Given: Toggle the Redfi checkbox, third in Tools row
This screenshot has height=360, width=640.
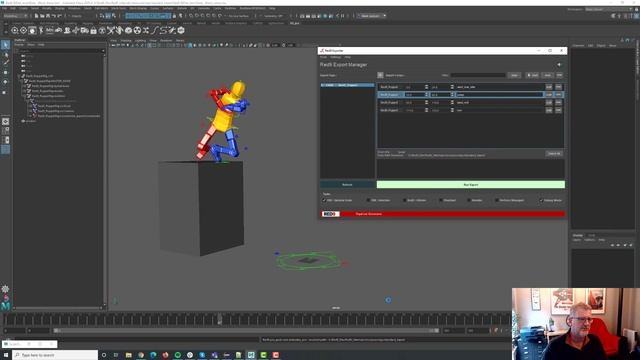Looking at the screenshot, I should pos(404,200).
